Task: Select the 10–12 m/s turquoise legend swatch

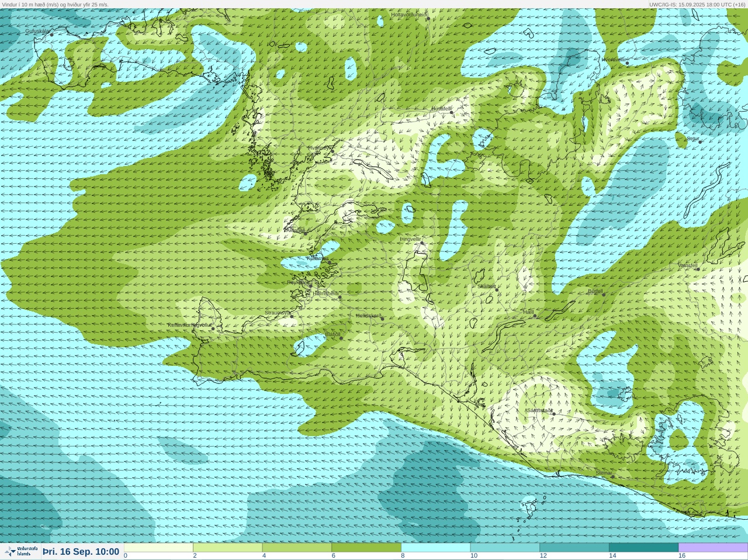Action: coord(505,548)
